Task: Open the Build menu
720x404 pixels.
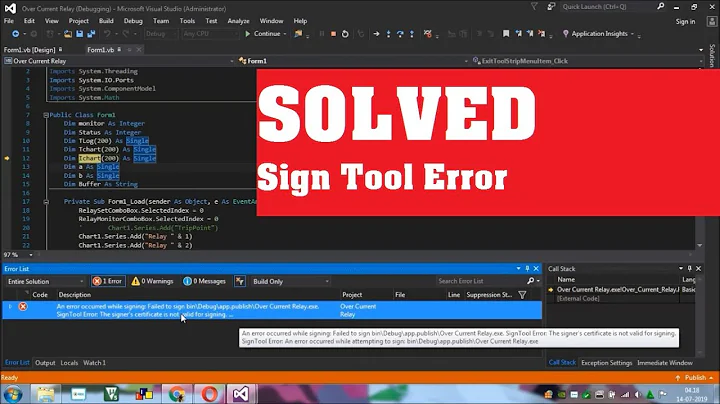Action: coord(106,21)
